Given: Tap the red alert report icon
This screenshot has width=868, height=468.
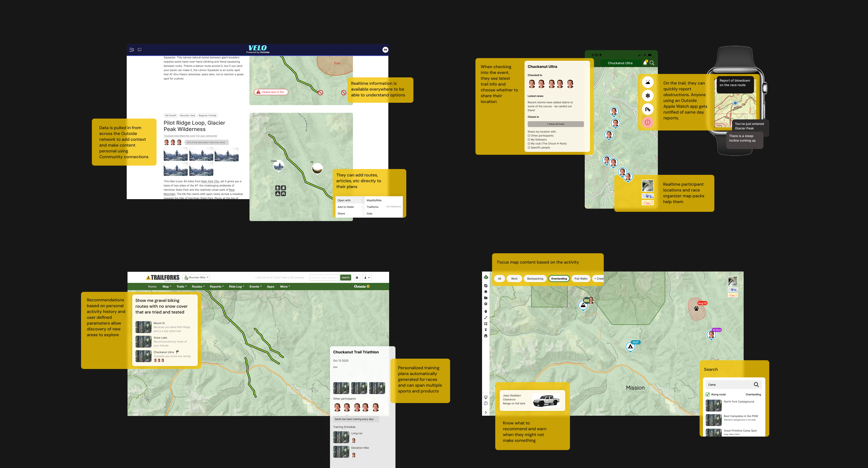Looking at the screenshot, I should point(648,122).
